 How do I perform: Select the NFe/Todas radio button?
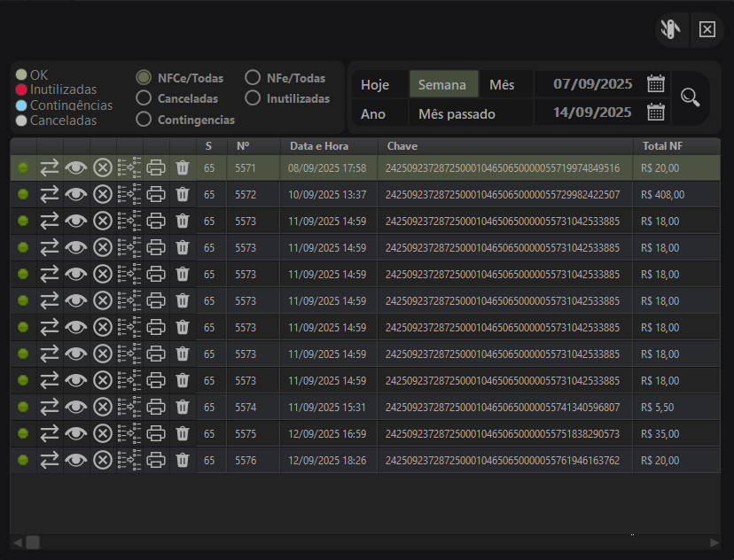[253, 78]
